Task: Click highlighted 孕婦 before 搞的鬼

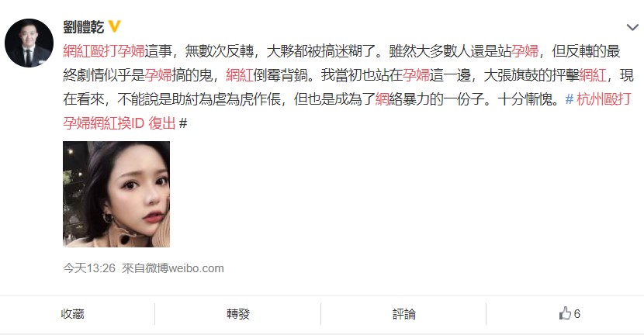Action: click(158, 75)
